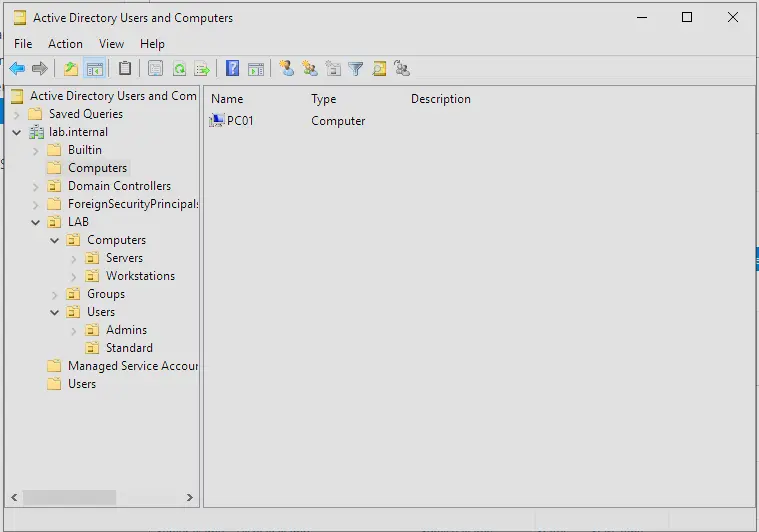
Task: Toggle Show/Hide Console Tree button
Action: coord(95,69)
